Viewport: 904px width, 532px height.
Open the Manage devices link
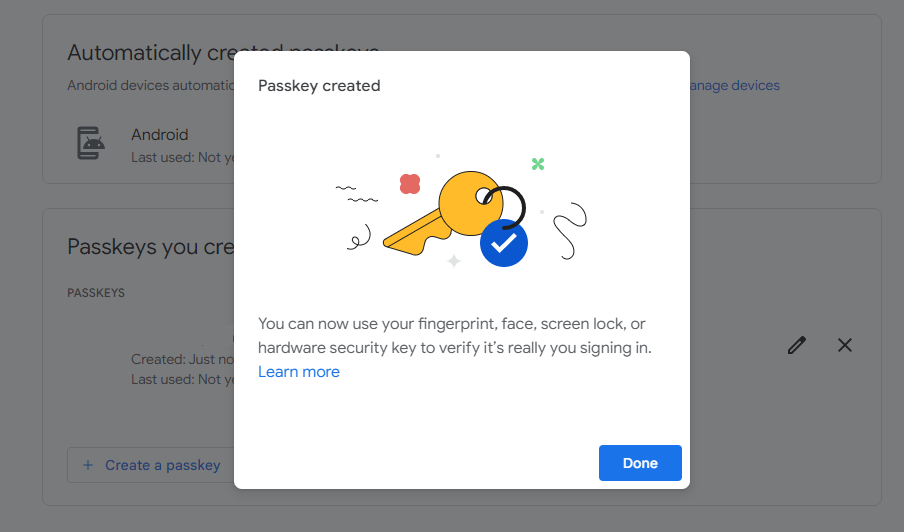click(733, 86)
